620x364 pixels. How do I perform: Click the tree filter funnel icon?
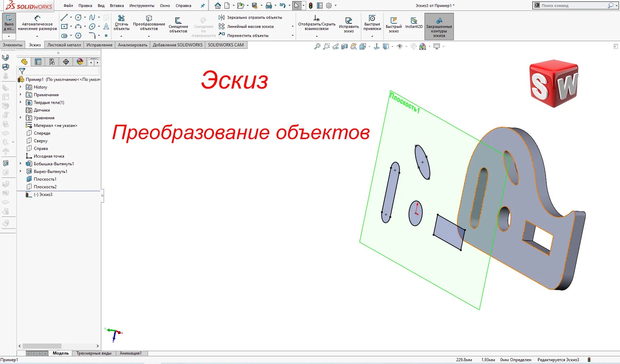(x=22, y=71)
